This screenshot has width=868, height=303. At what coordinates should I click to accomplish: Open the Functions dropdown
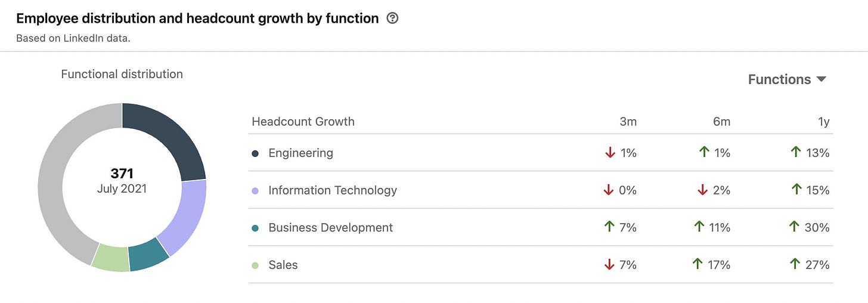pyautogui.click(x=787, y=79)
